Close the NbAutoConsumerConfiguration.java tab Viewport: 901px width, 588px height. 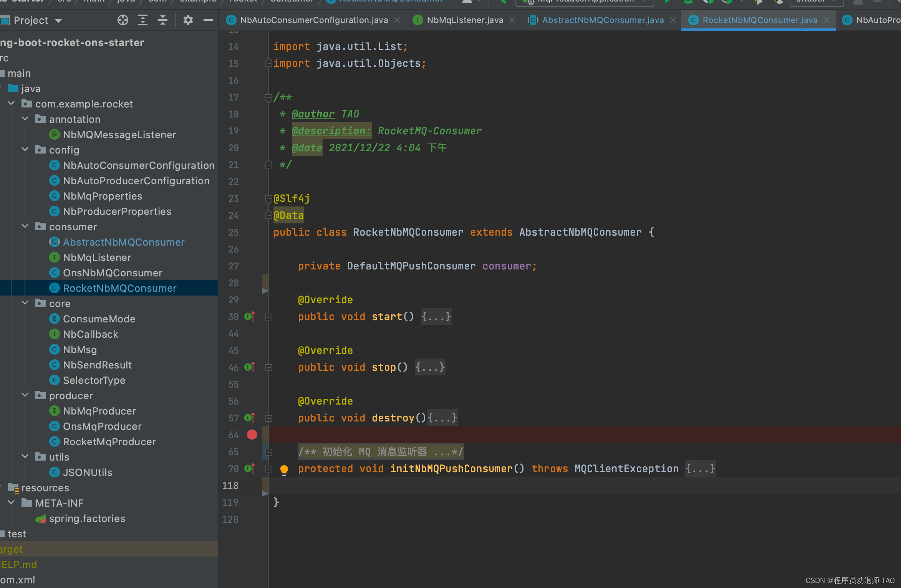point(397,20)
